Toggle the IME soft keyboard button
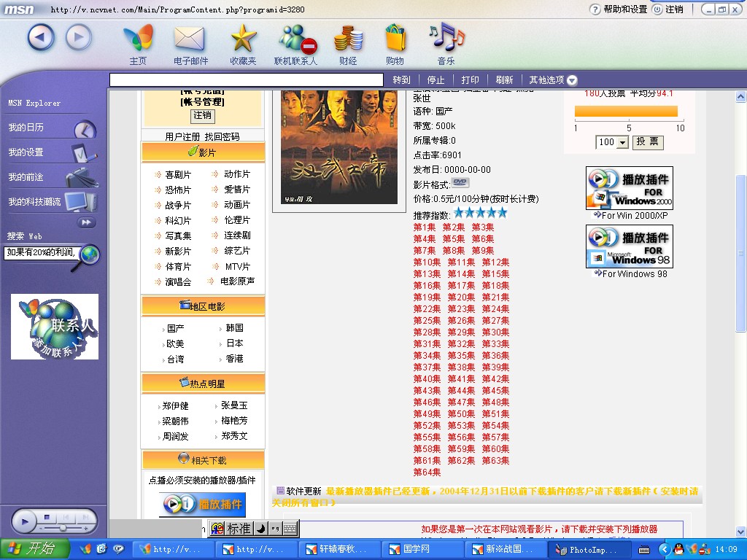This screenshot has height=560, width=747. pos(290,528)
